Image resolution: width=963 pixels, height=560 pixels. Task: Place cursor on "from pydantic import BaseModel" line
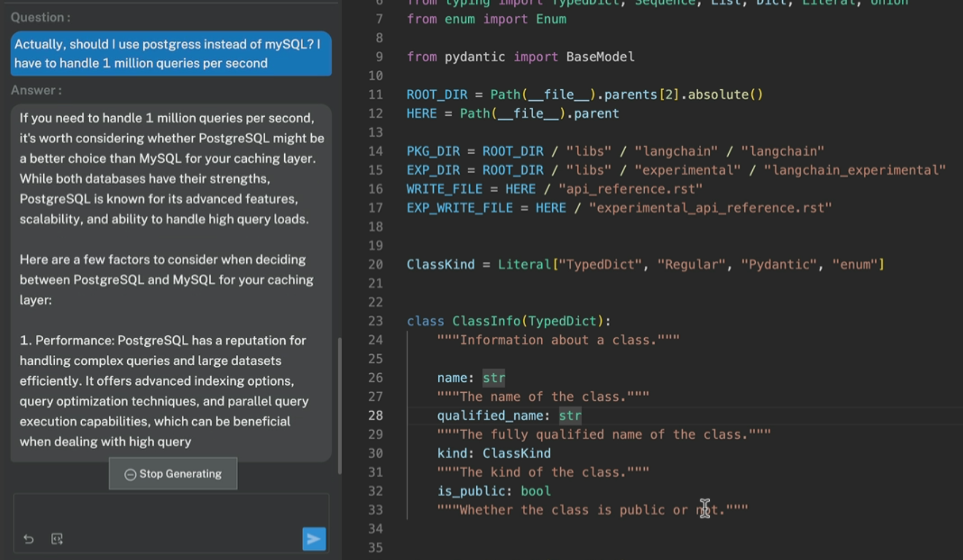[x=521, y=57]
